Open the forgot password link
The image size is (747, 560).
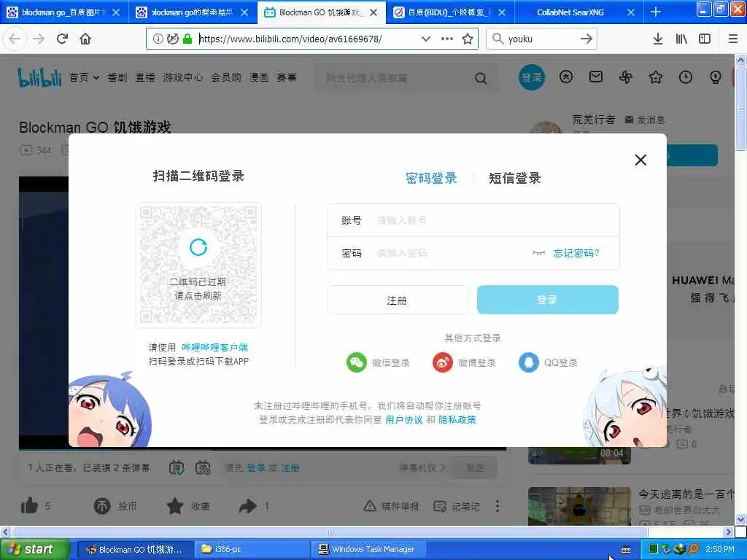576,253
